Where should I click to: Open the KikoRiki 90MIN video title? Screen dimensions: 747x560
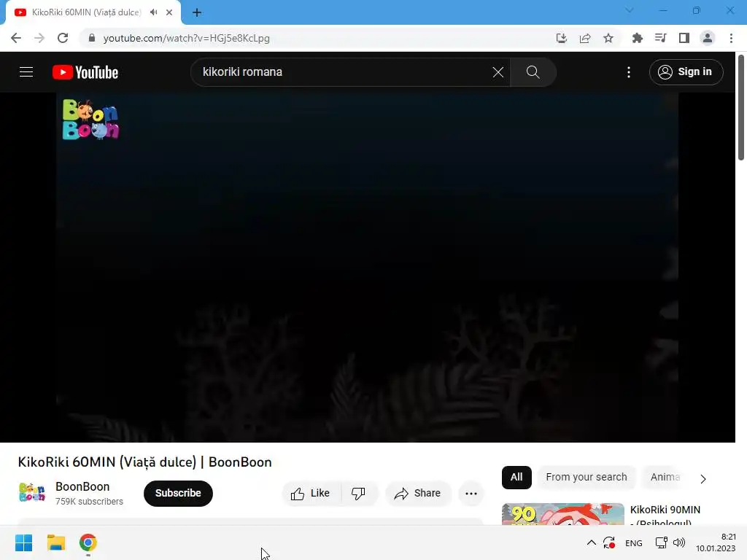tap(665, 516)
